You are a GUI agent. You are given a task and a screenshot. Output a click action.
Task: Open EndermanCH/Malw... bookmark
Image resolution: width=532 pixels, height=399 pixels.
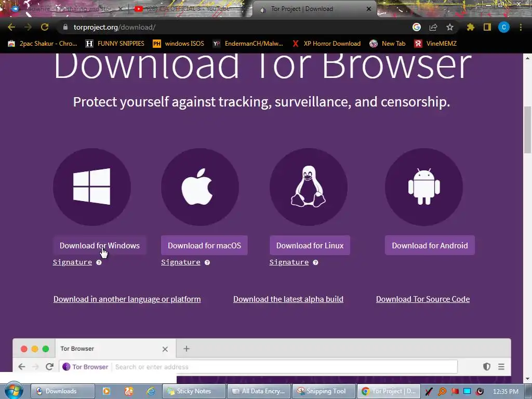(248, 44)
